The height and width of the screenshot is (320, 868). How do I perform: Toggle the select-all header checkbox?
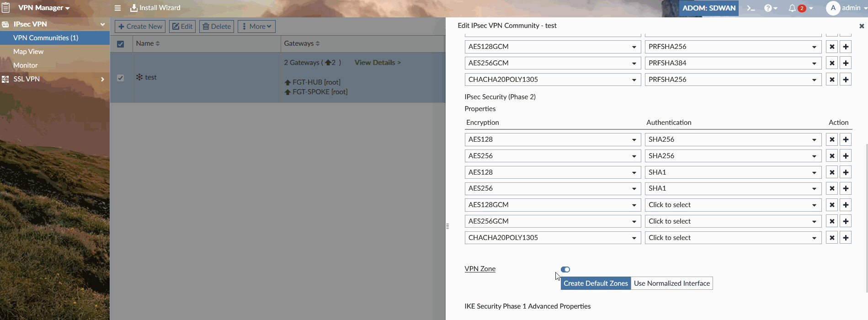pyautogui.click(x=121, y=44)
